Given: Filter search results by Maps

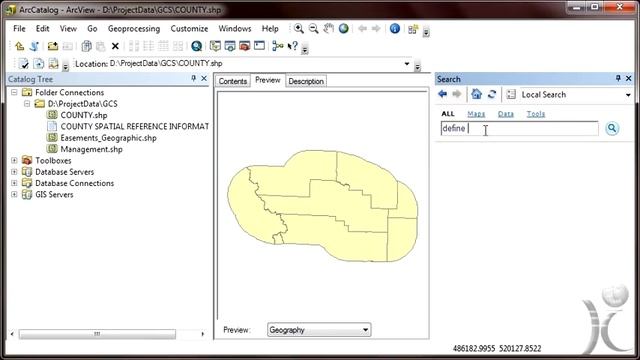Looking at the screenshot, I should point(476,114).
